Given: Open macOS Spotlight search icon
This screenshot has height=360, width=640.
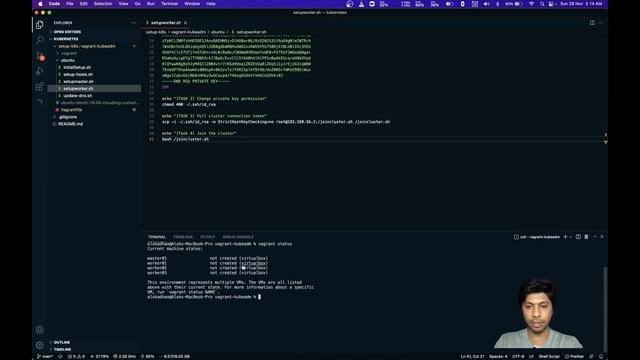Looking at the screenshot, I should tap(542, 4).
